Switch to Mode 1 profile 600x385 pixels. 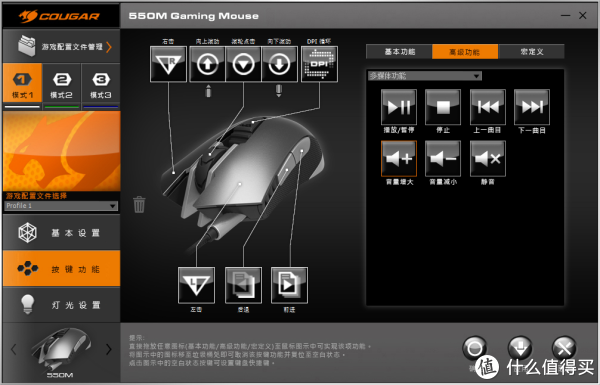click(x=22, y=85)
